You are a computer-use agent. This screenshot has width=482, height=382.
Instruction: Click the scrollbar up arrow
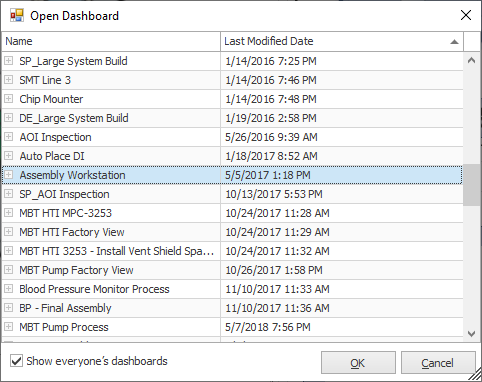471,61
